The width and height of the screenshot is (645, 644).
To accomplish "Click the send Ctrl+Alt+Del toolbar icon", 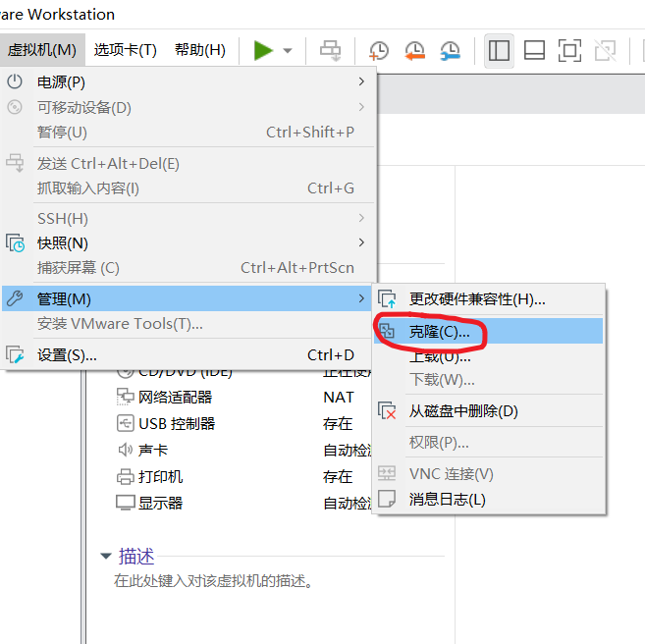I will point(330,51).
